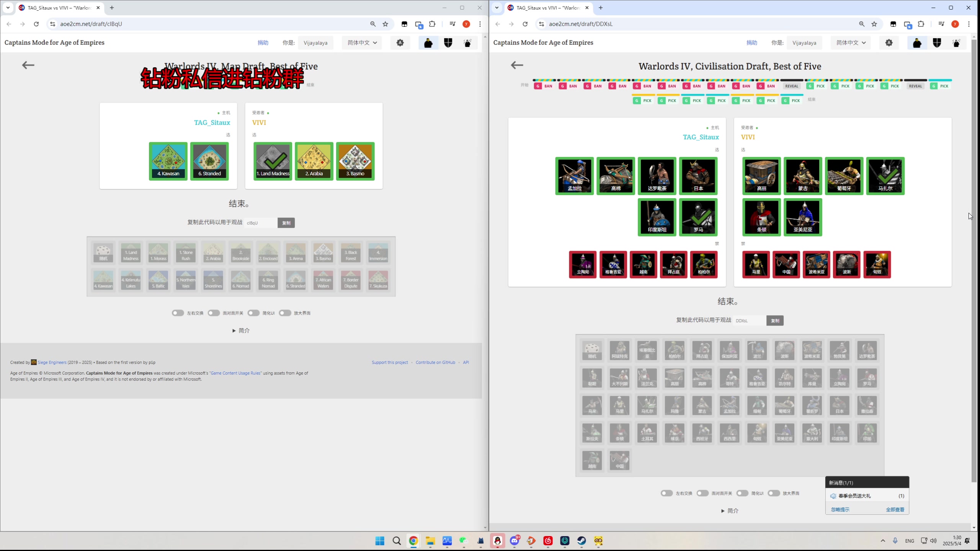Click 复制 button in right window
This screenshot has width=980, height=551.
pyautogui.click(x=775, y=321)
